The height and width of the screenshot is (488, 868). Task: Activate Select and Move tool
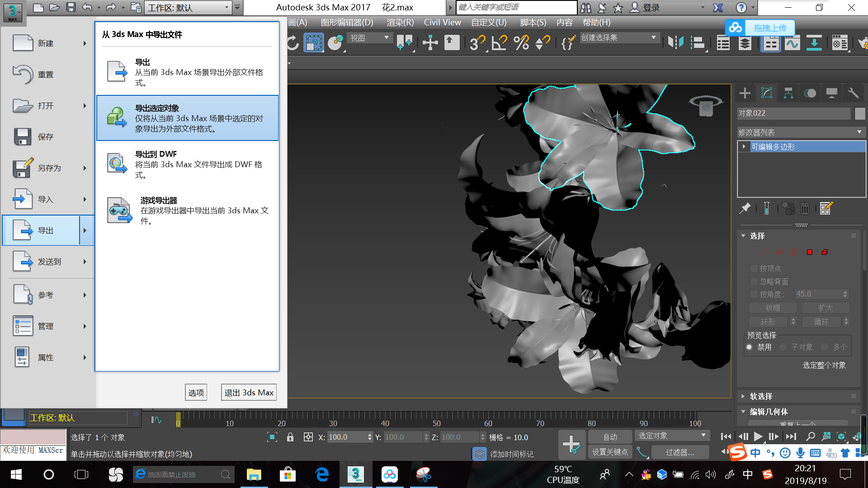(429, 43)
